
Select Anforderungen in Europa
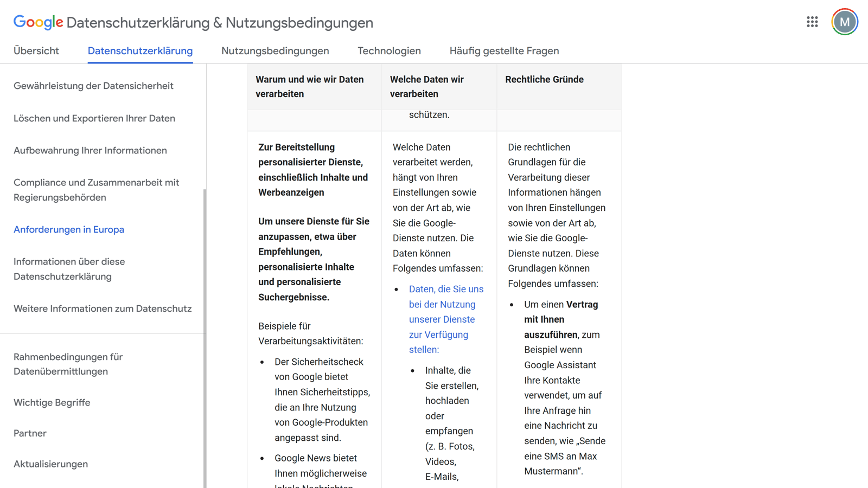(68, 229)
